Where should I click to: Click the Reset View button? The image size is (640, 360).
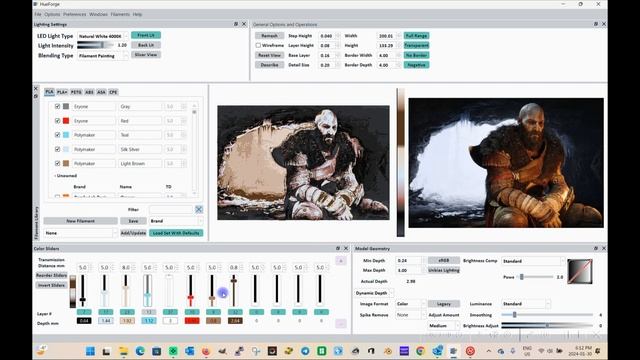pyautogui.click(x=269, y=55)
